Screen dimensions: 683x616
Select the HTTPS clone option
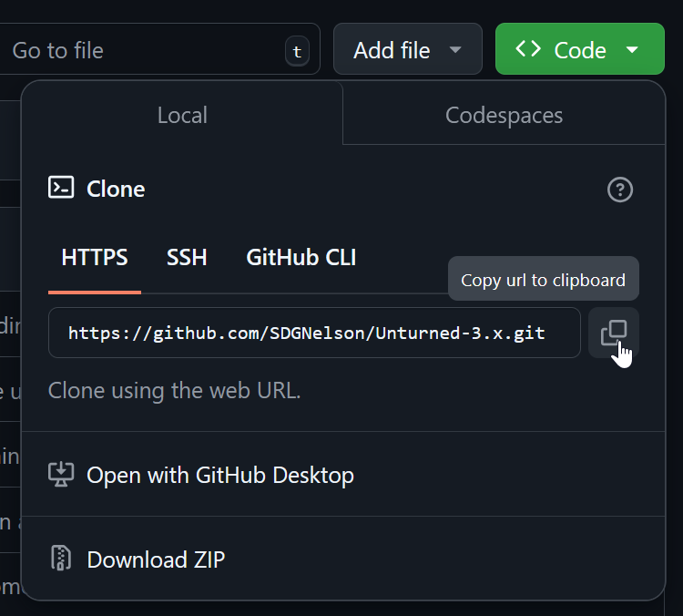click(95, 257)
